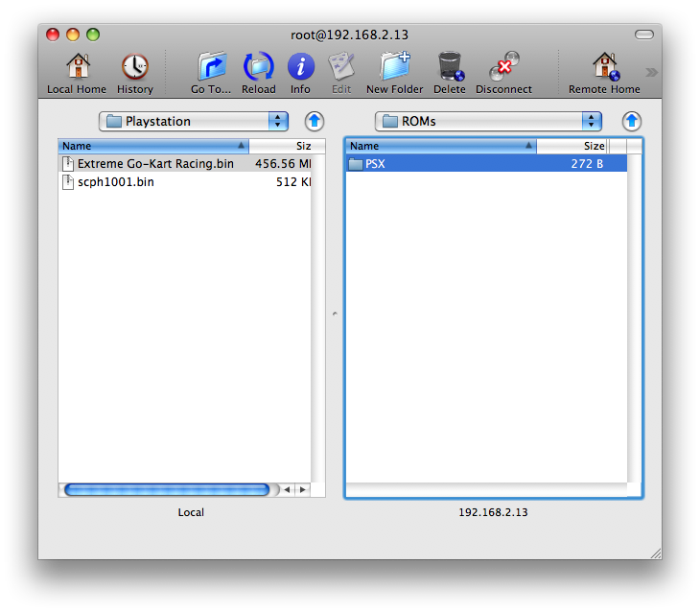This screenshot has width=700, height=612.
Task: Disconnect from the server
Action: coord(503,67)
